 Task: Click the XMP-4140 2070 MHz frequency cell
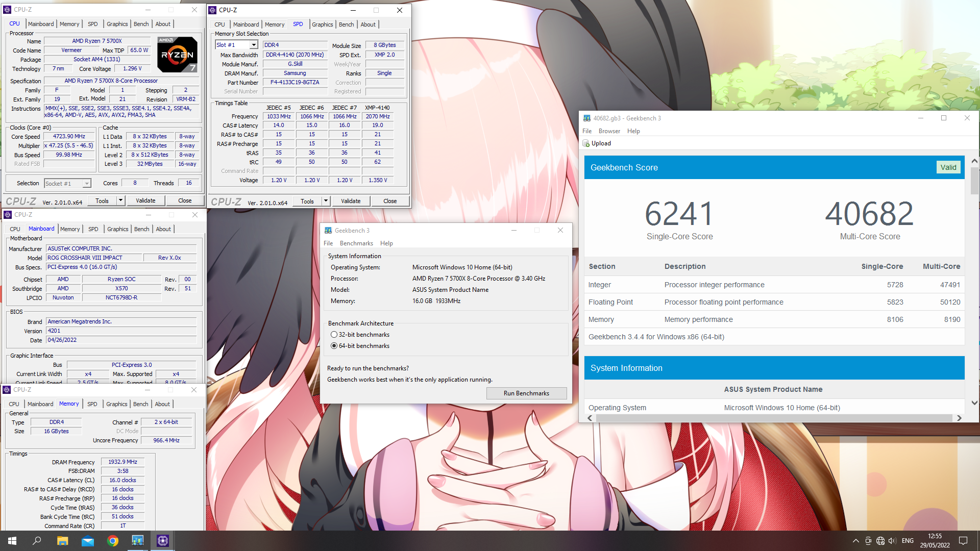[x=378, y=116]
